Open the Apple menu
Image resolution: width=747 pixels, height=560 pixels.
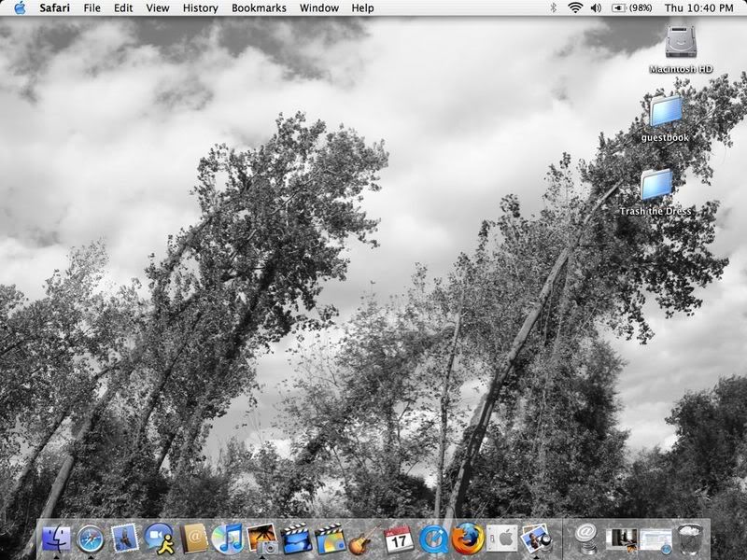coord(20,7)
